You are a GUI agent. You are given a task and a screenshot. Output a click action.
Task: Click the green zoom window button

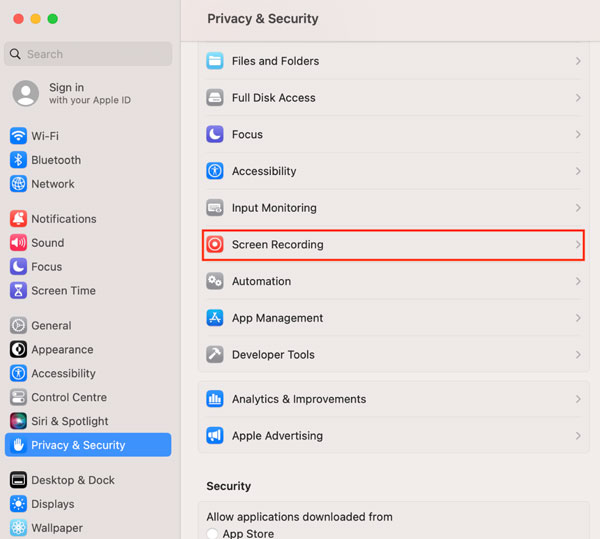click(52, 19)
